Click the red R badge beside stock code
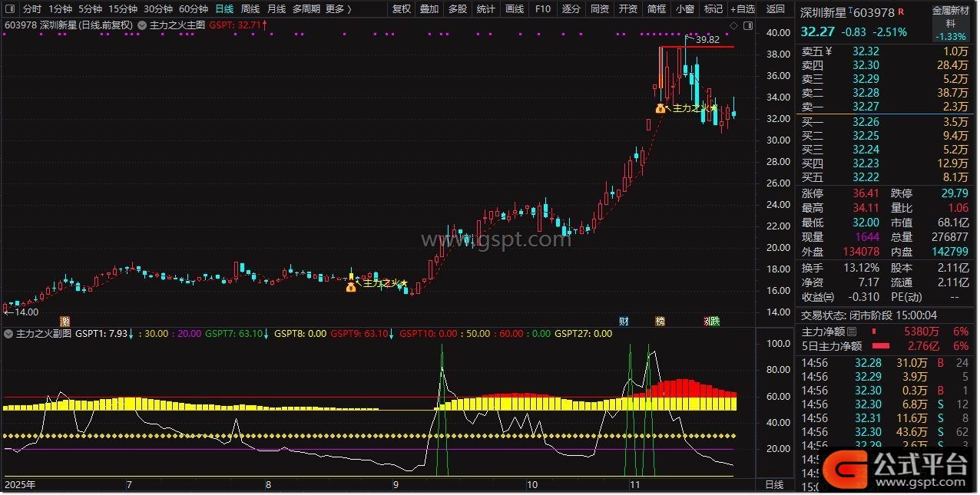 point(901,12)
